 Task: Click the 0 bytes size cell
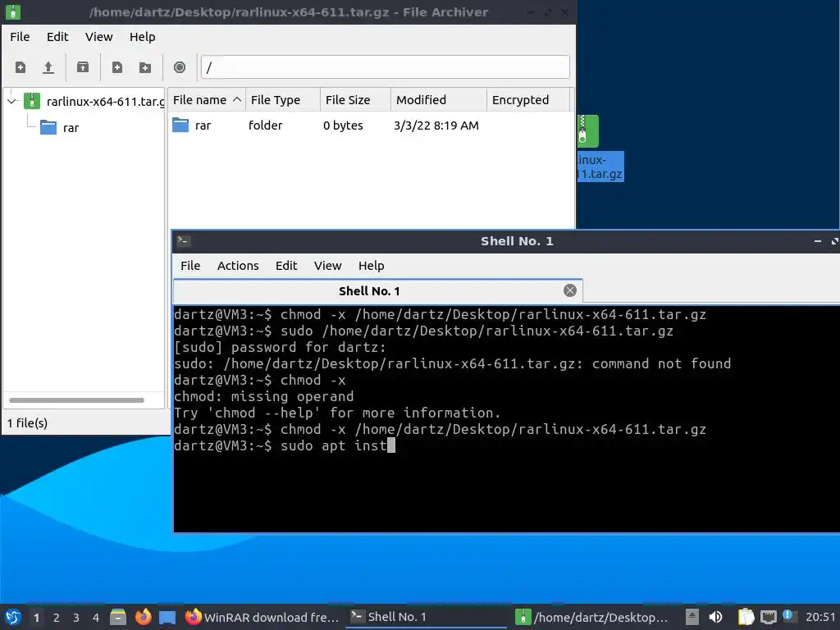click(343, 126)
